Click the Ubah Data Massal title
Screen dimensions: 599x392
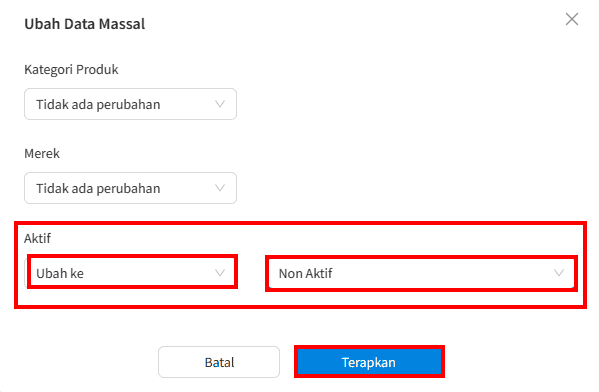tap(85, 24)
